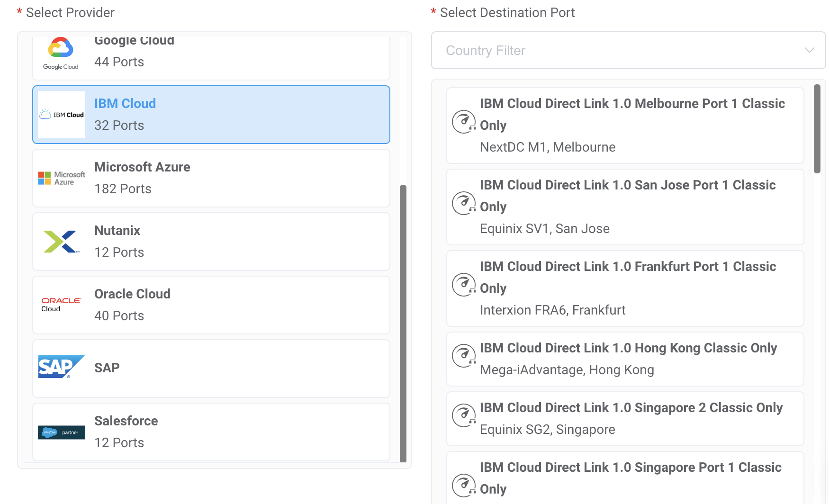
Task: Click the port icon beside Singapore Port 1
Action: click(464, 486)
